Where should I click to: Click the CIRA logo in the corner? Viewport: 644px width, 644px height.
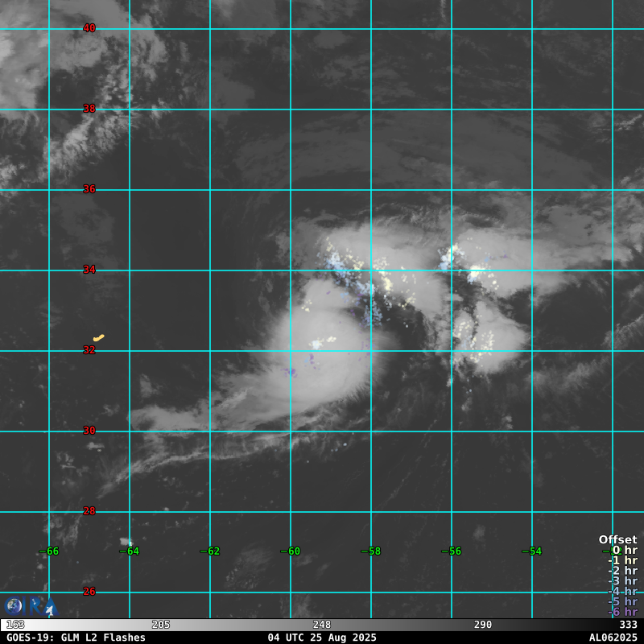click(31, 606)
